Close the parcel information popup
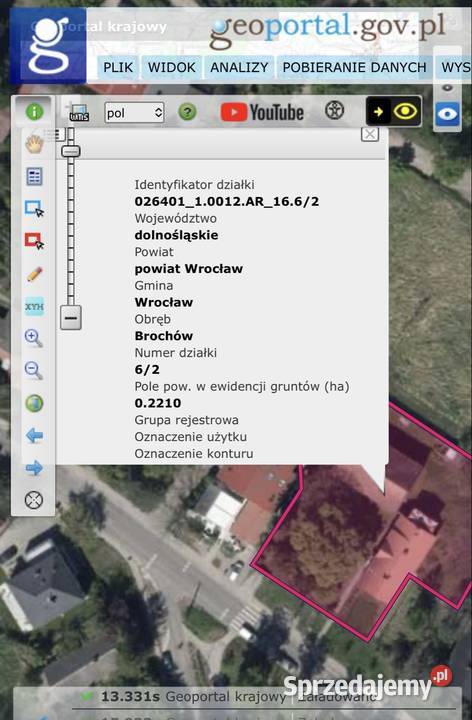Screen dimensions: 472x720 [x=370, y=135]
